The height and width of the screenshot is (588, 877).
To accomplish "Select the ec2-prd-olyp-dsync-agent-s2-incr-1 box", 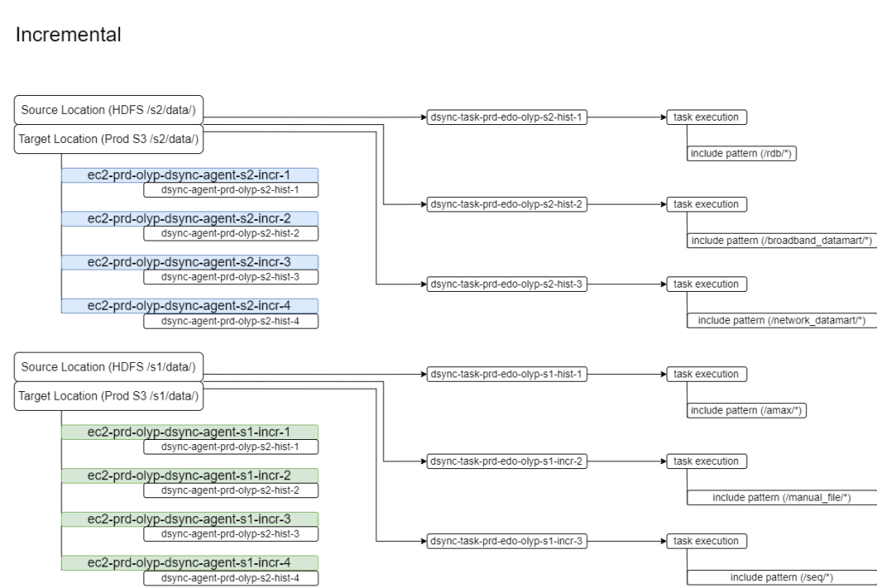I will (188, 175).
